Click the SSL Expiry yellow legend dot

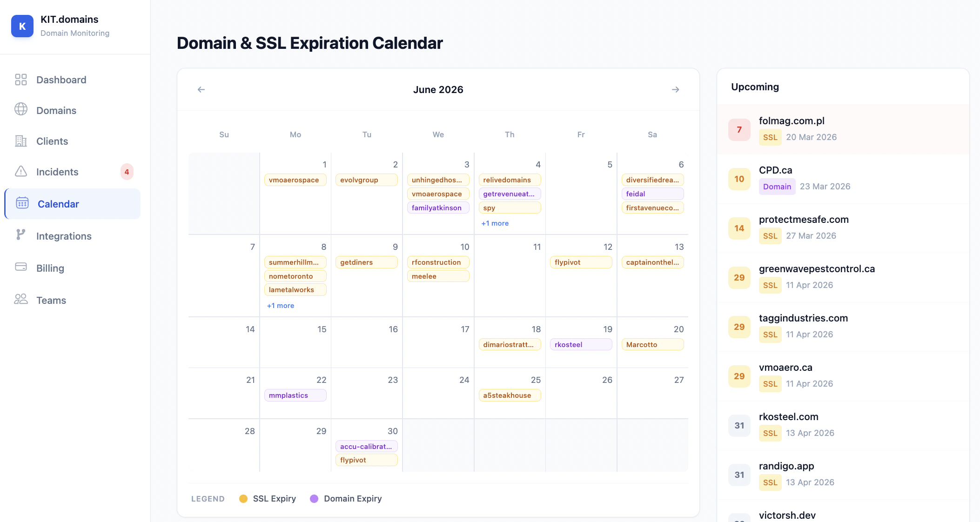pyautogui.click(x=243, y=499)
